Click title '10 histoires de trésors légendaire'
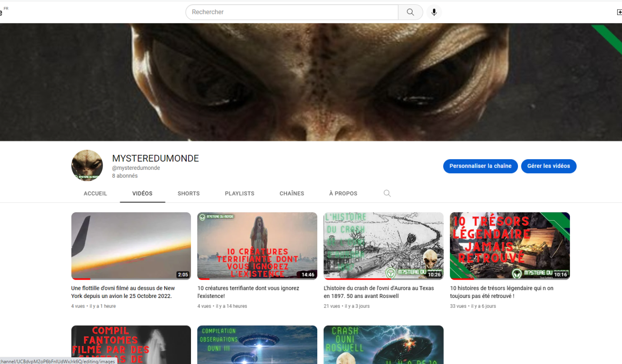Screen dimensions: 622x364 [501, 292]
